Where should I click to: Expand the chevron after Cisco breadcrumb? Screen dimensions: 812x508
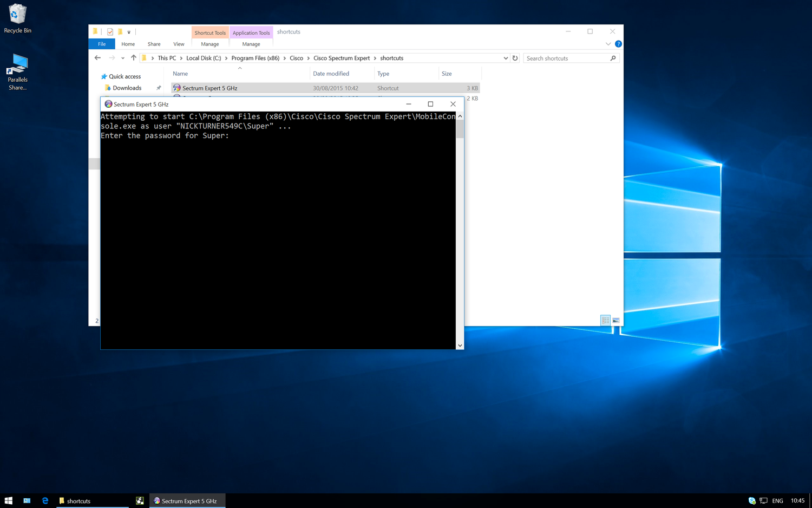(x=309, y=58)
